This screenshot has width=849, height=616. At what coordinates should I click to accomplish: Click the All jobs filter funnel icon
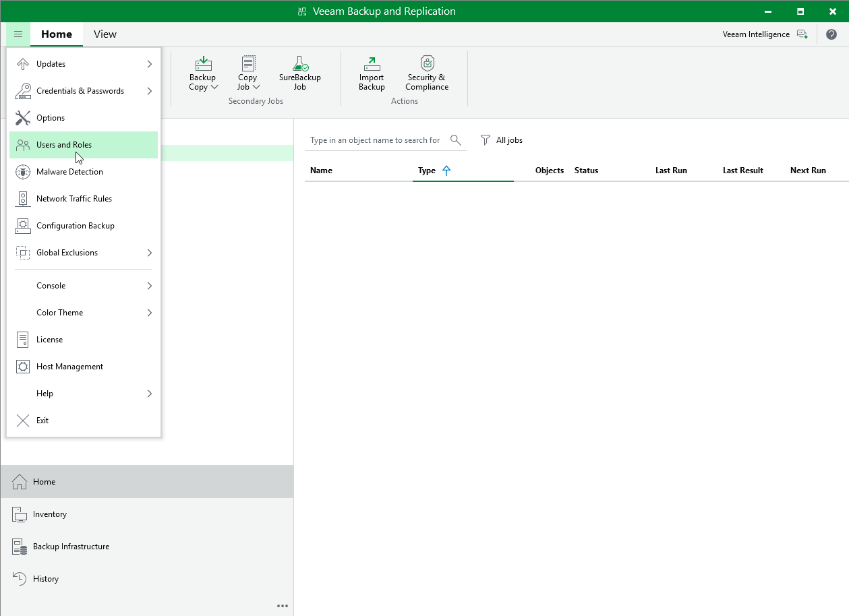coord(486,140)
